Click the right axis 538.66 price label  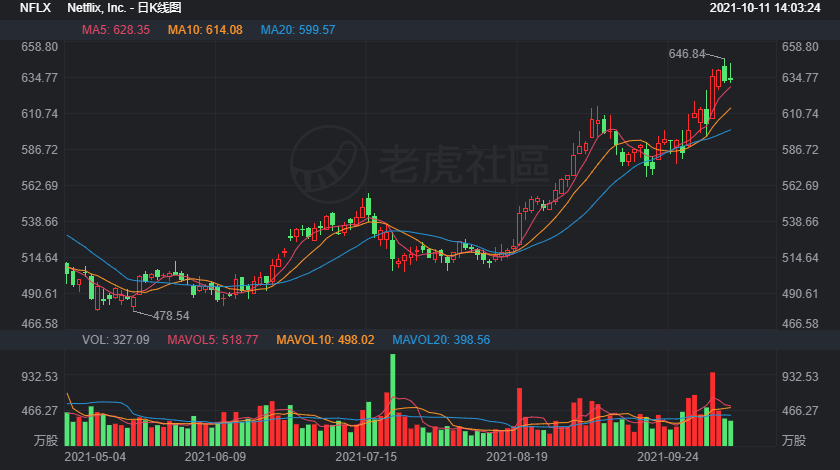point(800,222)
